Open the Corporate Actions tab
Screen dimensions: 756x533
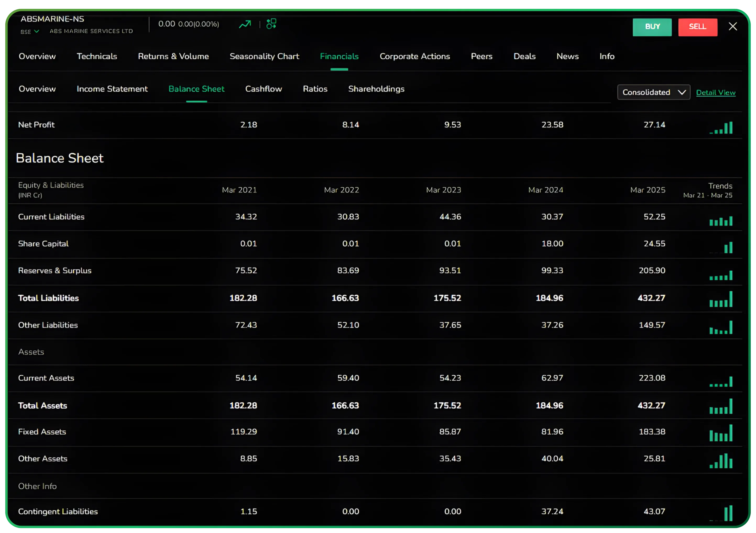(x=415, y=56)
